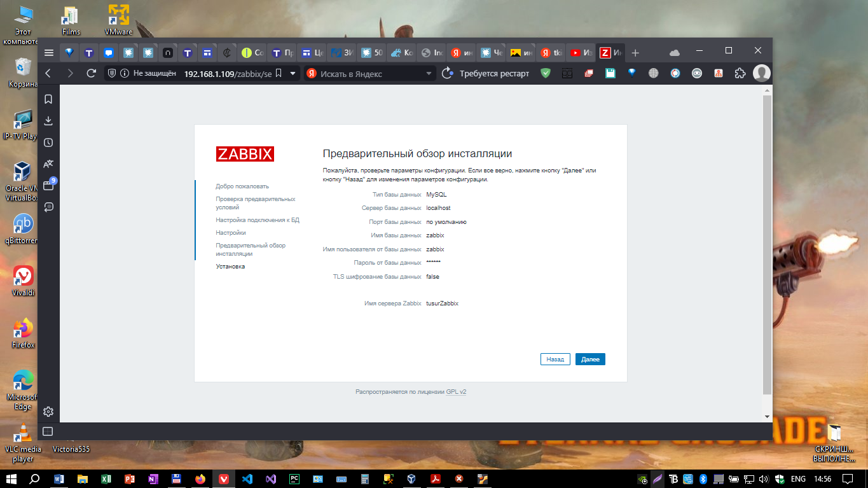
Task: Open the extensions puzzle piece icon
Action: tap(740, 73)
